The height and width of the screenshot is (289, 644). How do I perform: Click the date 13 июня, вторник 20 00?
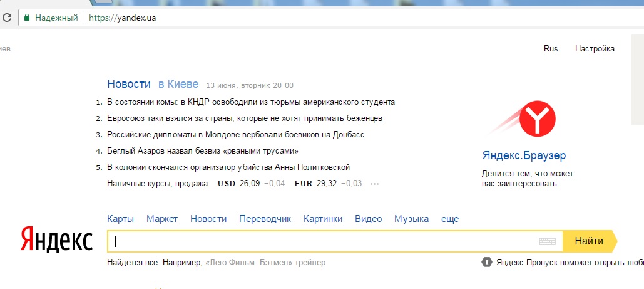(250, 86)
